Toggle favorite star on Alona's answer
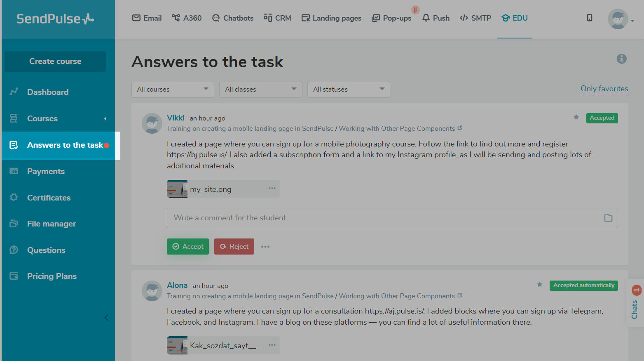Screen dimensions: 644x361 tap(539, 285)
